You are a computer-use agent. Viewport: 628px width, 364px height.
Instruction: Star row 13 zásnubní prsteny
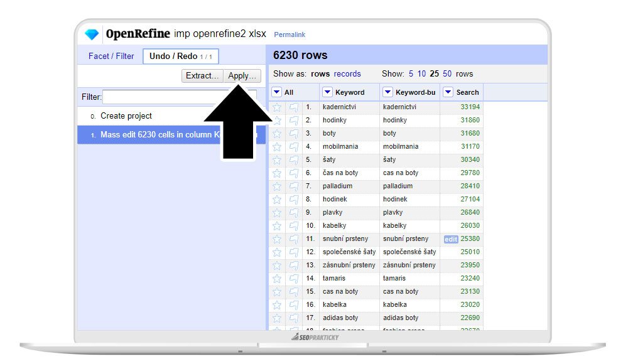coord(277,266)
